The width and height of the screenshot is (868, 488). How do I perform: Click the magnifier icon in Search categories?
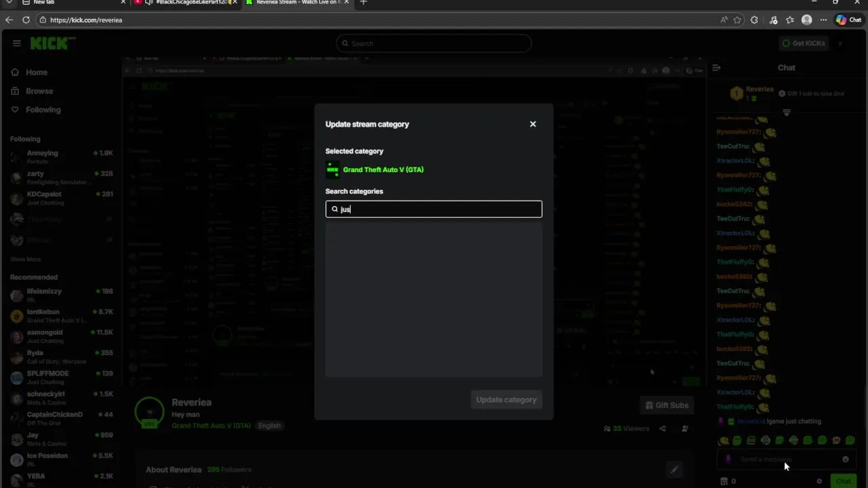click(335, 209)
